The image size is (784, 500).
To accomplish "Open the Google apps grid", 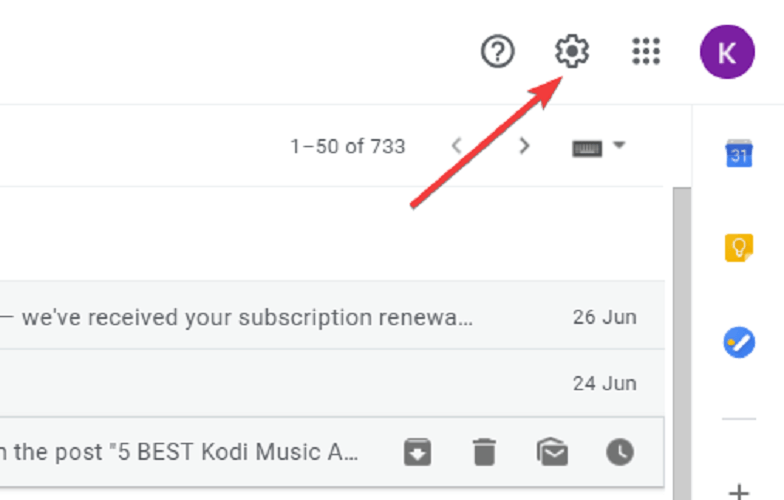I will click(x=647, y=51).
